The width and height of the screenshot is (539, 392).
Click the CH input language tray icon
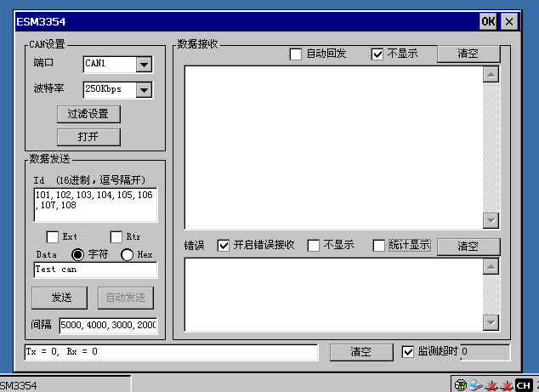pyautogui.click(x=524, y=385)
